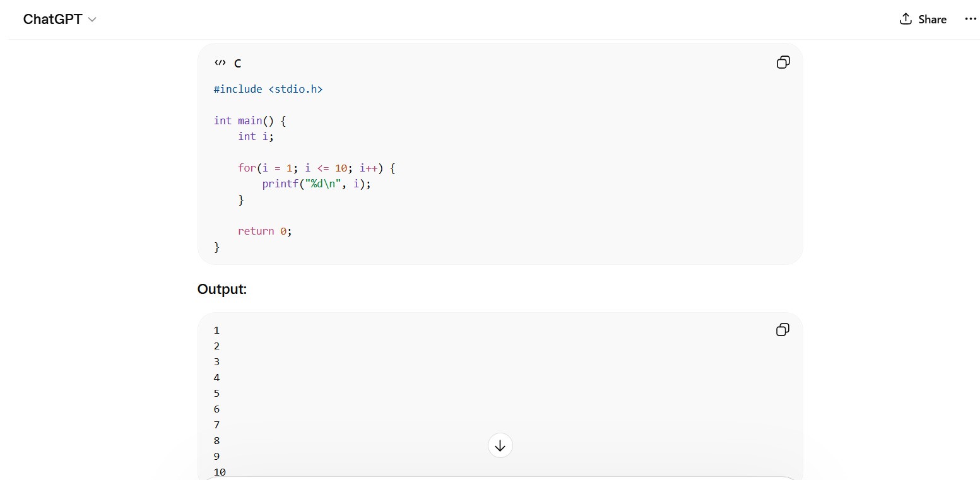Viewport: 980px width, 480px height.
Task: Click number 5 in the output
Action: 216,393
